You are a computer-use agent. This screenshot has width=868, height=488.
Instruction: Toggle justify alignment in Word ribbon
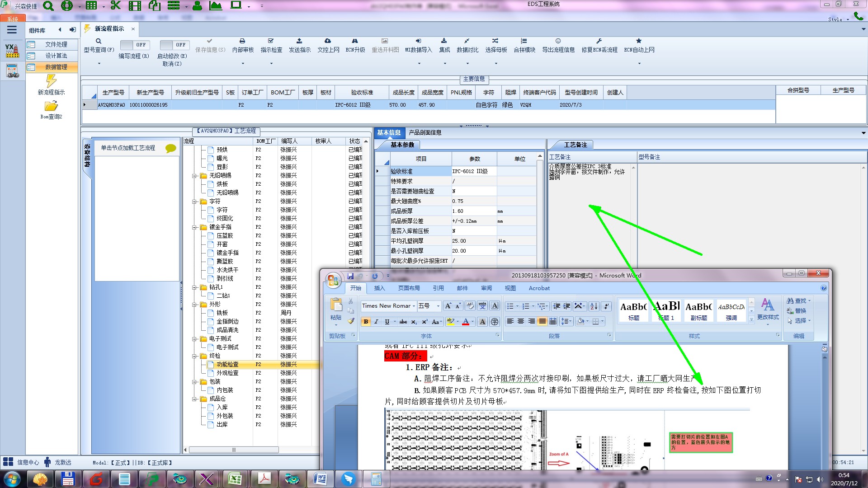pyautogui.click(x=542, y=321)
